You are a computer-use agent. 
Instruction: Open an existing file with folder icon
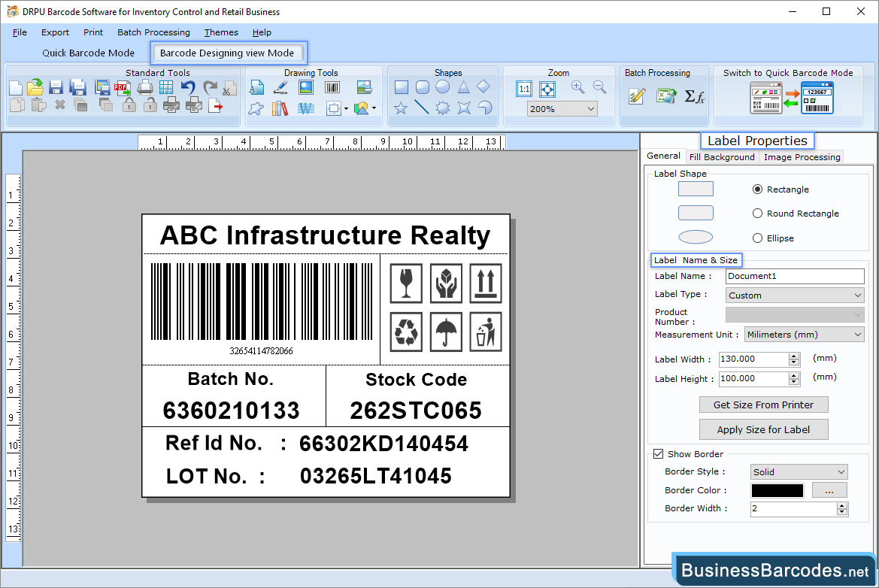35,87
